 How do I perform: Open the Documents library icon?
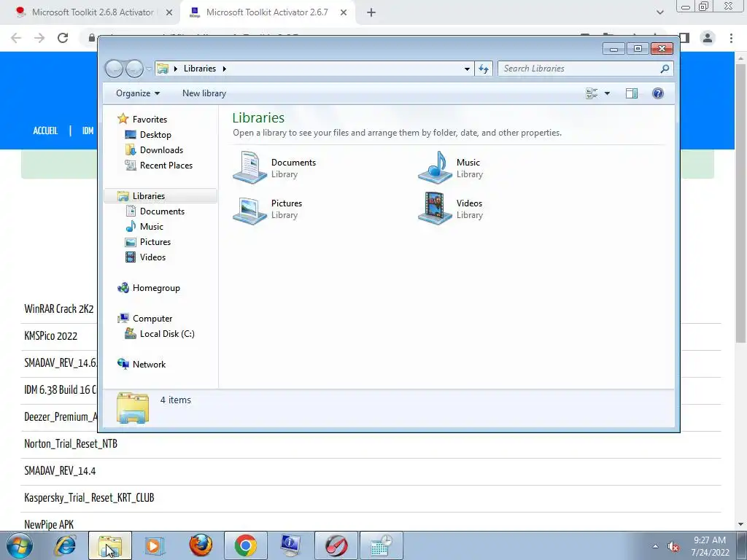click(249, 168)
